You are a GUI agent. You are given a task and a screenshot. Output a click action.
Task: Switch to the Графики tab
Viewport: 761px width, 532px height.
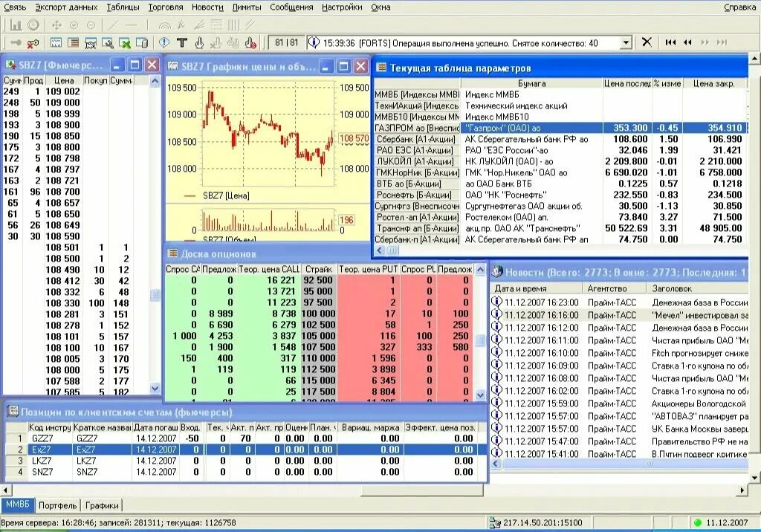[102, 505]
